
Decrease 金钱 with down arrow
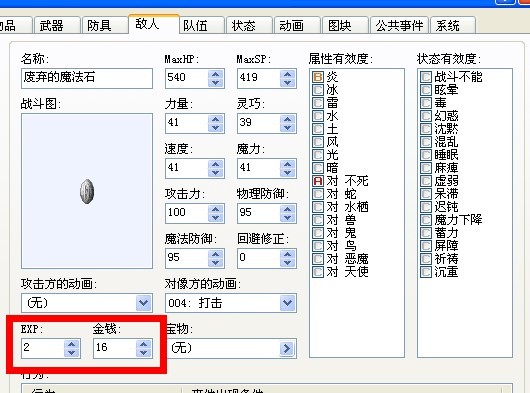click(144, 352)
